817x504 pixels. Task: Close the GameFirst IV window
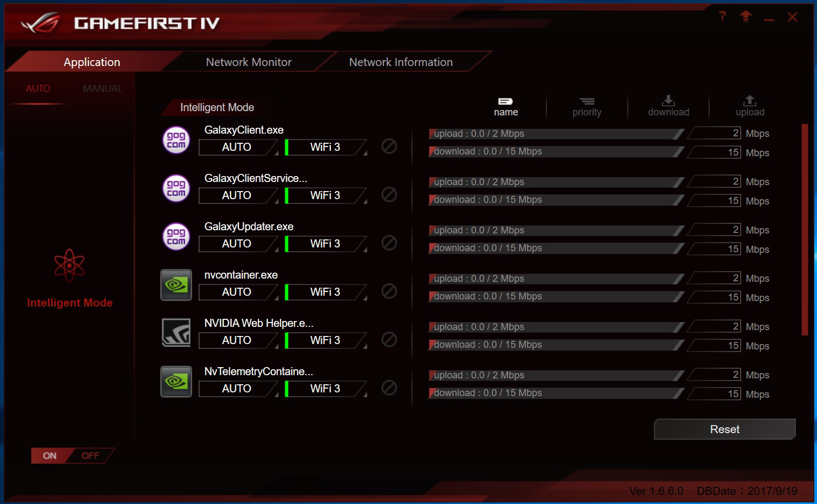[792, 17]
